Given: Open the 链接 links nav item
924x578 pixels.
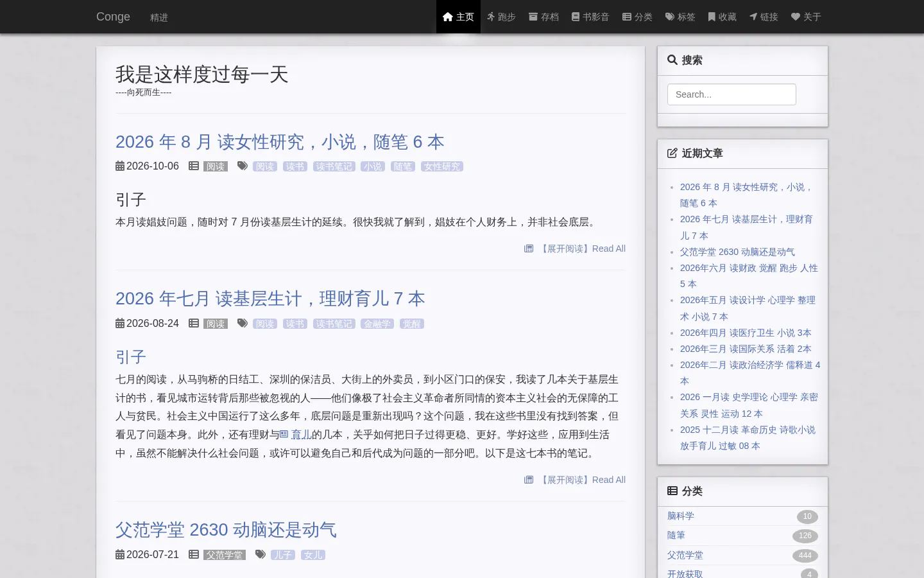Looking at the screenshot, I should coord(764,17).
